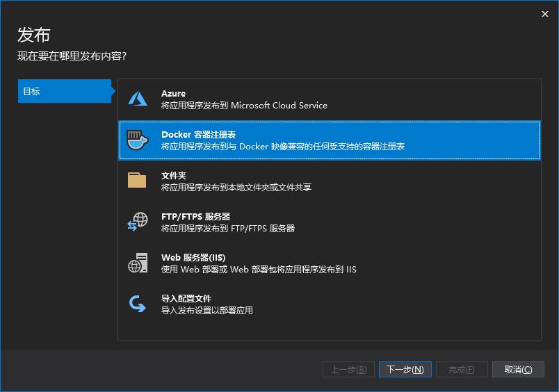This screenshot has height=392, width=559.
Task: Select the FTP/FTPS 服务器 option title
Action: click(195, 217)
